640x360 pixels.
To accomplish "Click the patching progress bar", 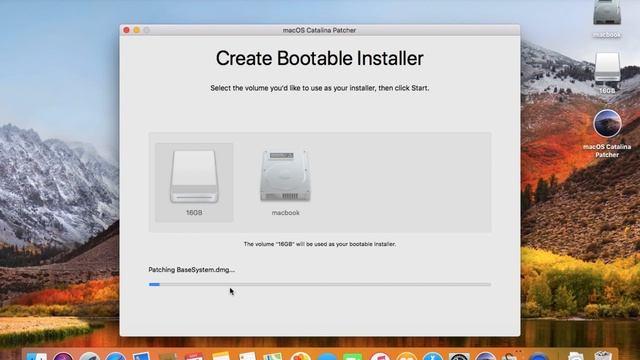I will coord(320,284).
